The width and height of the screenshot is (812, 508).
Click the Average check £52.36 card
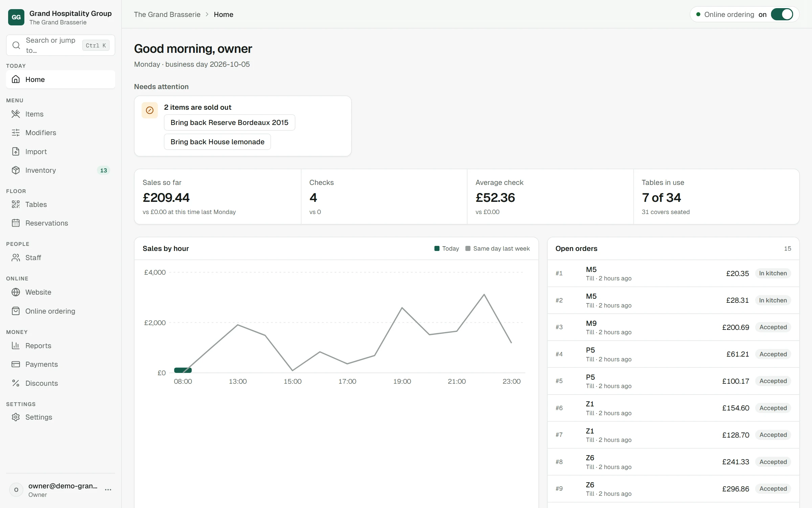(550, 196)
